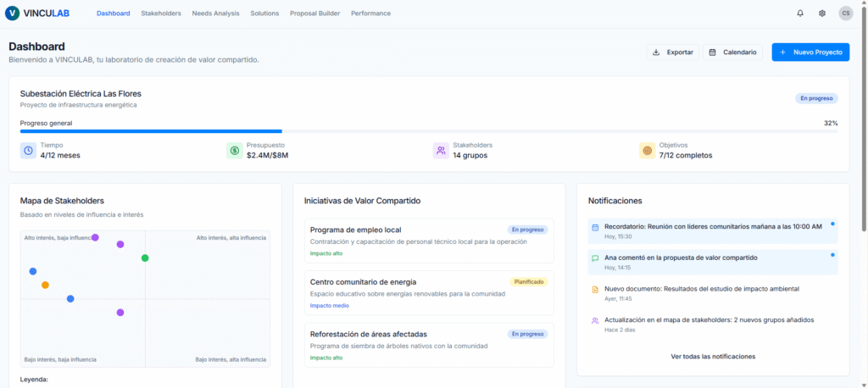The height and width of the screenshot is (388, 868).
Task: Click the orange target Objetivos icon
Action: tap(648, 151)
